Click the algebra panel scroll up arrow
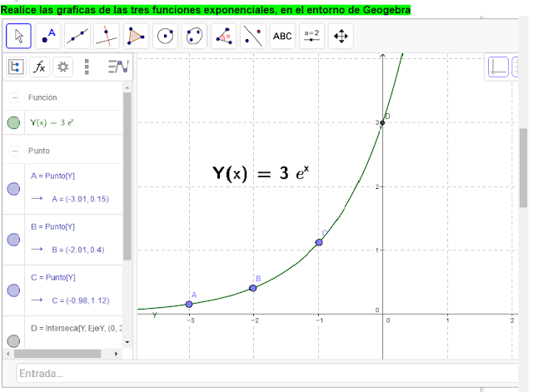Viewport: 533px width, 392px height. click(127, 87)
